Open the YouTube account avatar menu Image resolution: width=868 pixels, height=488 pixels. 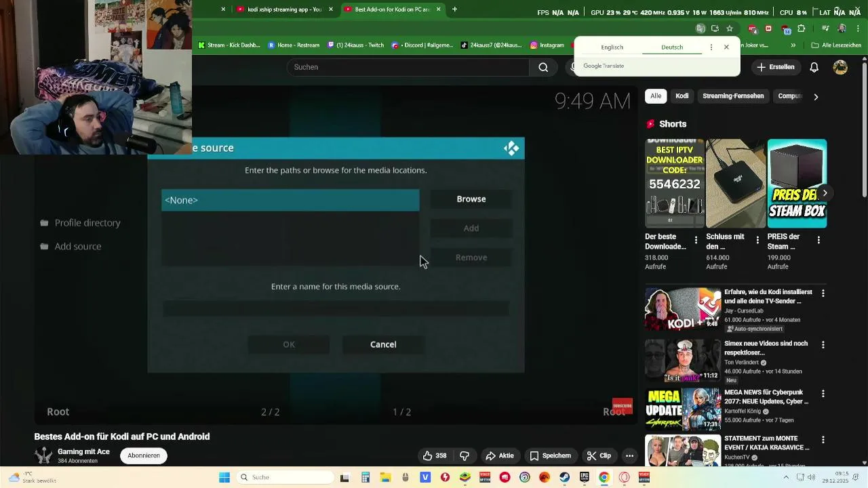[x=840, y=67]
